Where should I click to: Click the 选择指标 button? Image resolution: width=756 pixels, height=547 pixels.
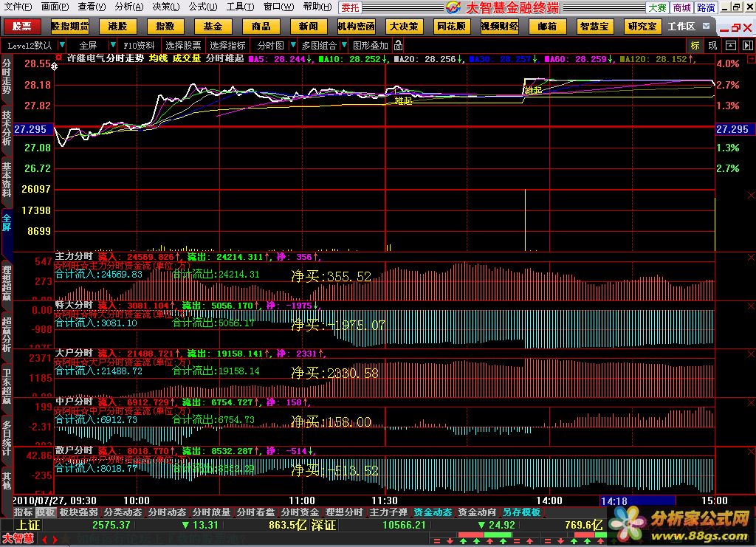(x=227, y=45)
